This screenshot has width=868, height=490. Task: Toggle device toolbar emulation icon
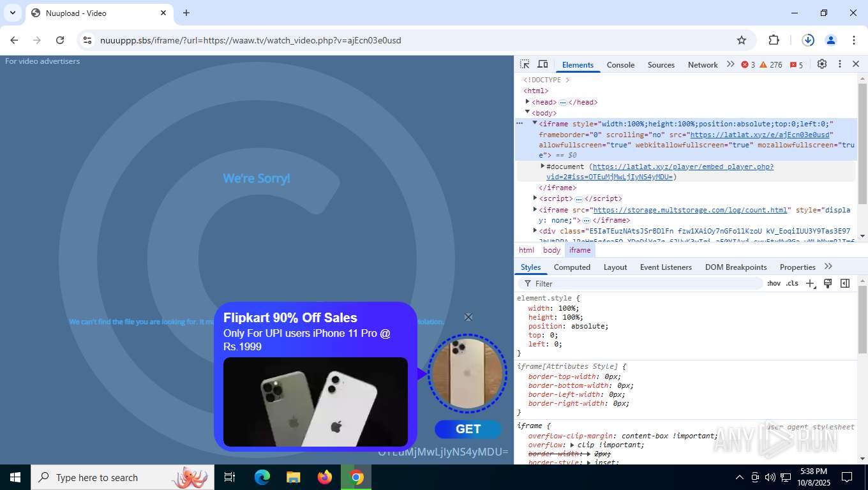pos(543,64)
